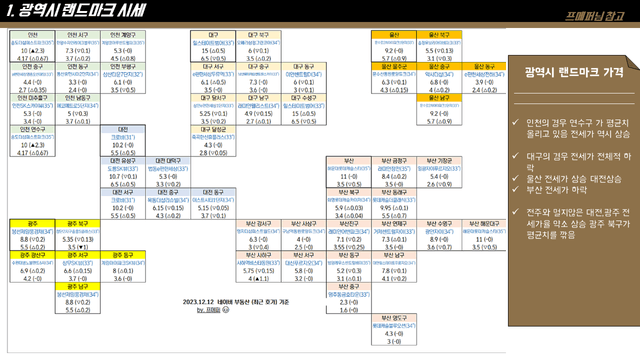Click the 울산 중구 header cell

click(x=439, y=67)
